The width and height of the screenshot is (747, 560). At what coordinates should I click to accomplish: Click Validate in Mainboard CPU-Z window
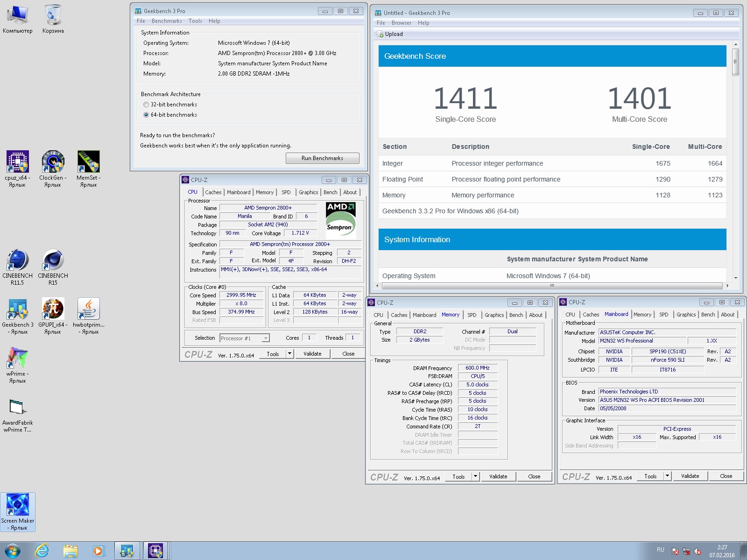tap(690, 476)
